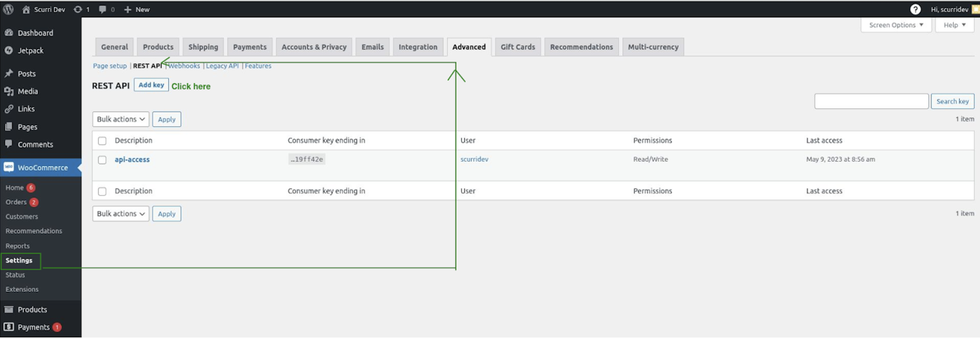This screenshot has width=980, height=339.
Task: Select the Emails tab
Action: [x=372, y=47]
